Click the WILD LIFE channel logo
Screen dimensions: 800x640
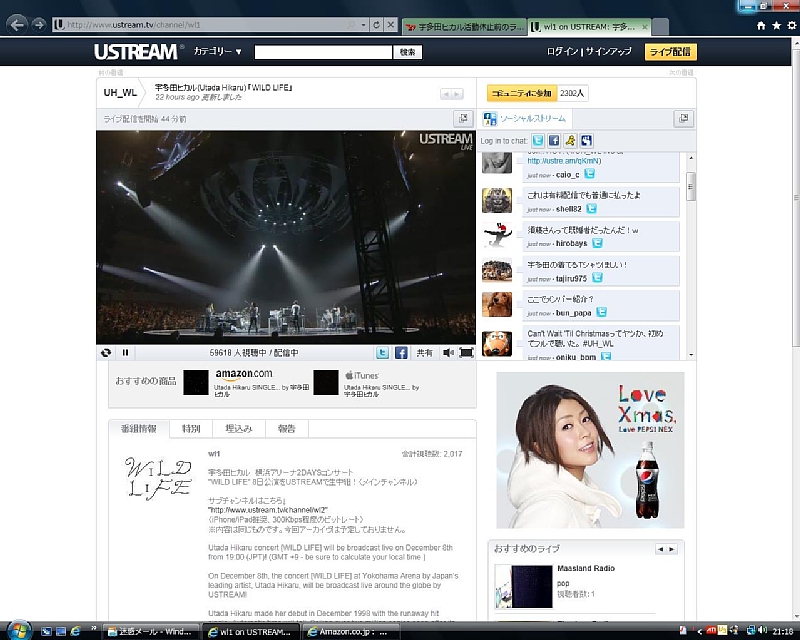coord(158,477)
